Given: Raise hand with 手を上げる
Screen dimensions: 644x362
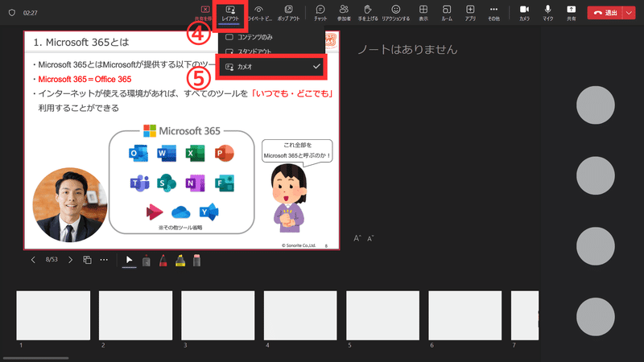Looking at the screenshot, I should click(368, 13).
